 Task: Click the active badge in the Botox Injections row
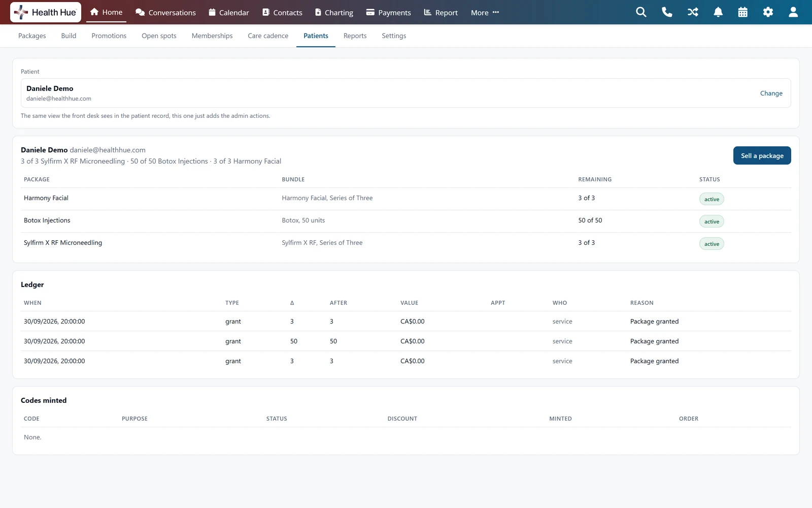712,221
